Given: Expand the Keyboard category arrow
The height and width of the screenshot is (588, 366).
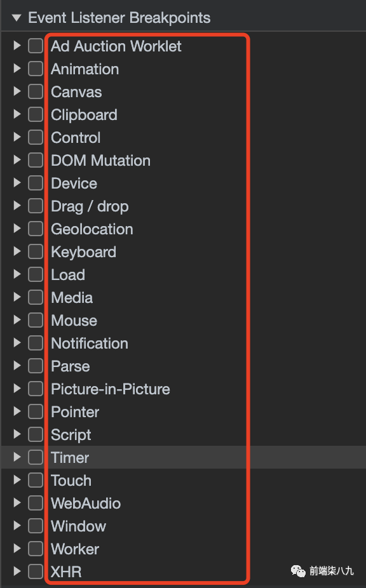Looking at the screenshot, I should pos(17,251).
